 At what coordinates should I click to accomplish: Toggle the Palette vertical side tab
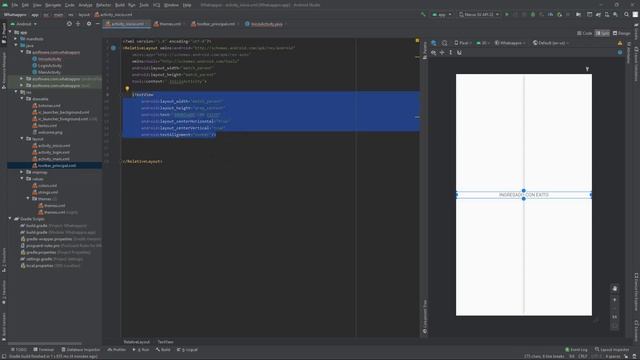pyautogui.click(x=425, y=51)
